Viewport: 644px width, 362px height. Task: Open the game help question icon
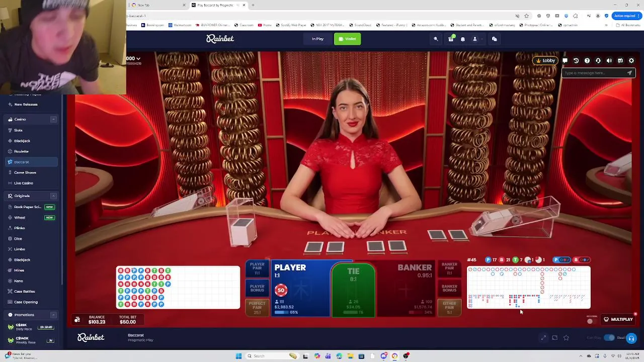click(587, 60)
